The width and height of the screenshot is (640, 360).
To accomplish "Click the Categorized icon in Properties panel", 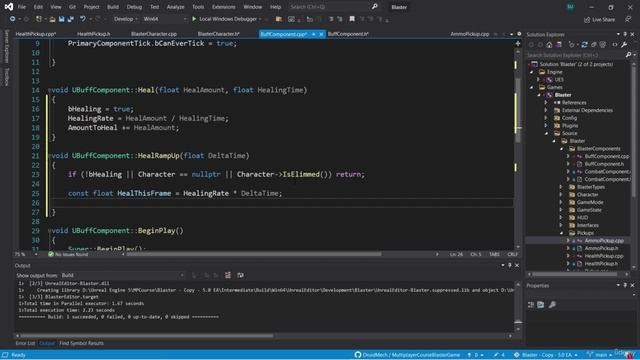I will tap(531, 304).
